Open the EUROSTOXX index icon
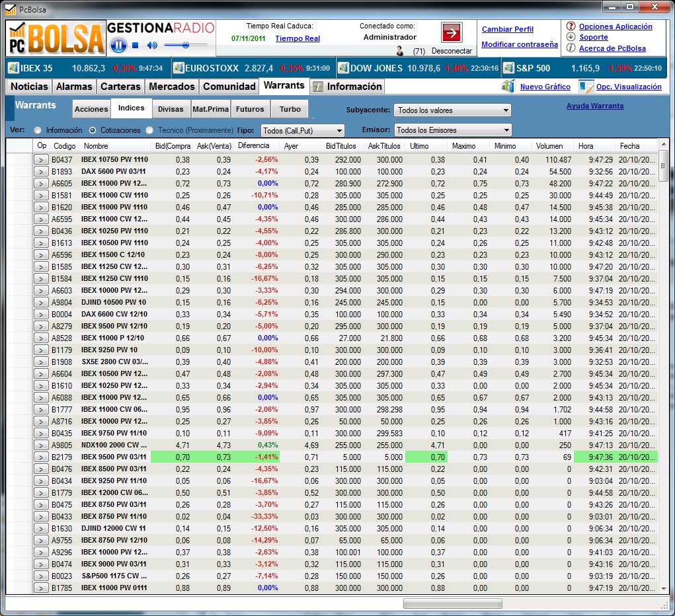 tap(179, 68)
